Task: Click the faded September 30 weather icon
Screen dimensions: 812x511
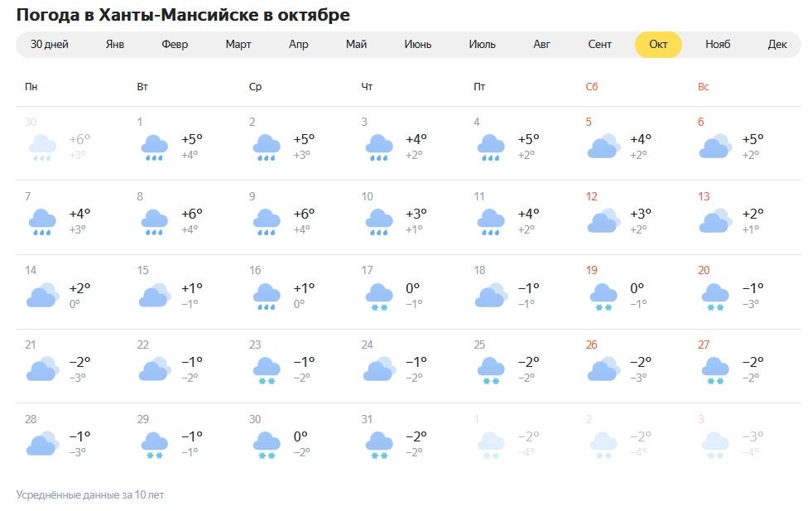Action: (42, 147)
